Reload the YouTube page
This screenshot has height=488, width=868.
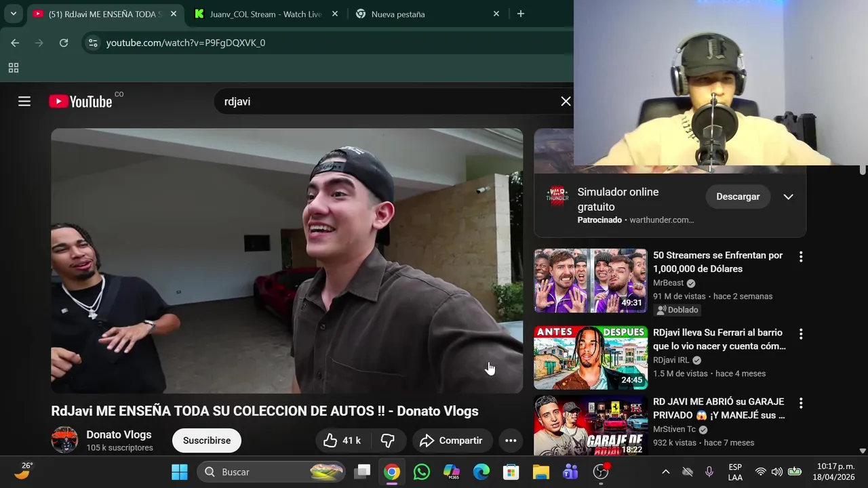point(64,43)
